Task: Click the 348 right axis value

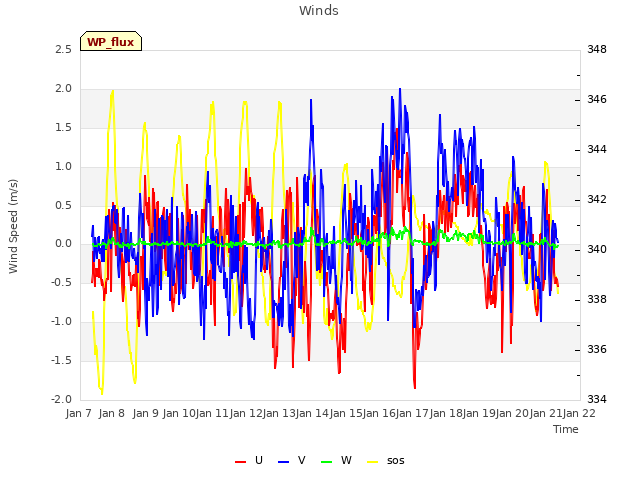Action: pyautogui.click(x=597, y=49)
